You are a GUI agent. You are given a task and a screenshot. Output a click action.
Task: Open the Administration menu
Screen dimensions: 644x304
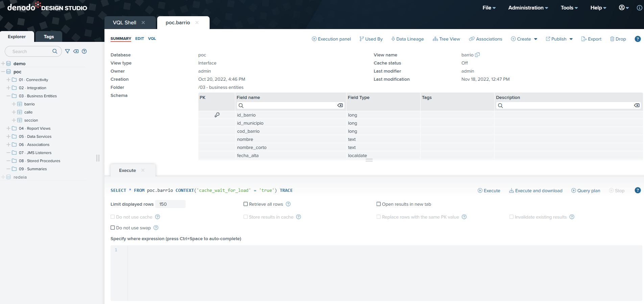528,8
